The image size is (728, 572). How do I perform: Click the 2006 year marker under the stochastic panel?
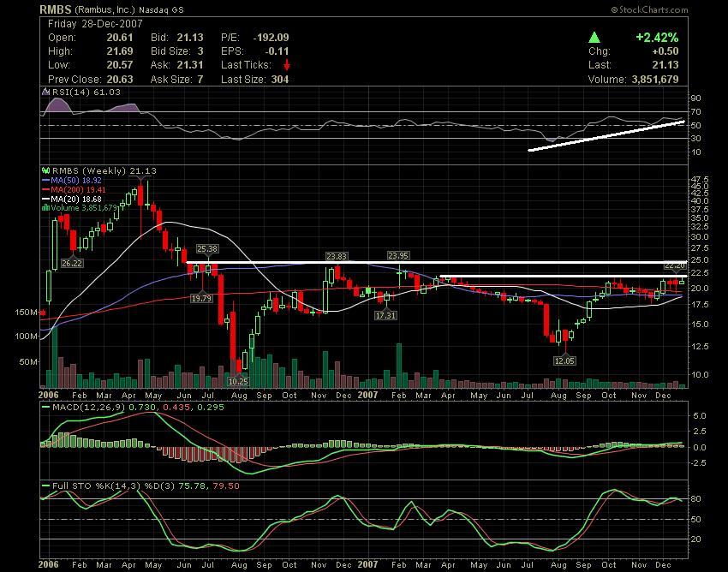pyautogui.click(x=48, y=564)
